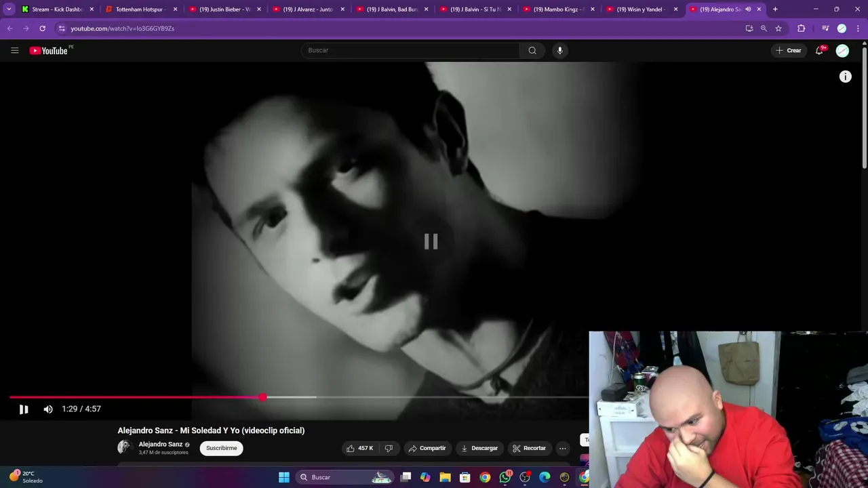Open the Alejandro Sanz channel avatar

click(124, 447)
